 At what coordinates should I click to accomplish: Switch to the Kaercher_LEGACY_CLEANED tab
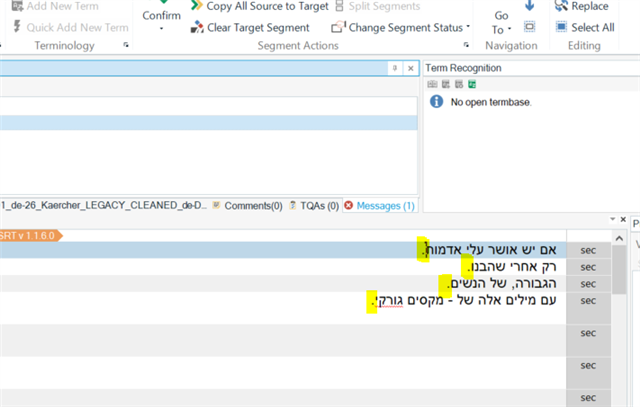104,205
